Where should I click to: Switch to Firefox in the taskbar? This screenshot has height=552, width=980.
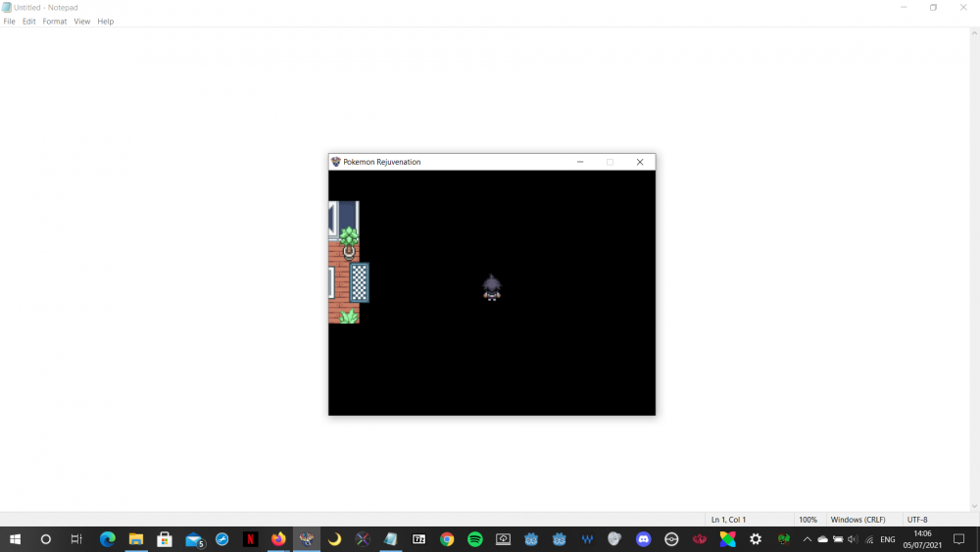click(x=278, y=539)
